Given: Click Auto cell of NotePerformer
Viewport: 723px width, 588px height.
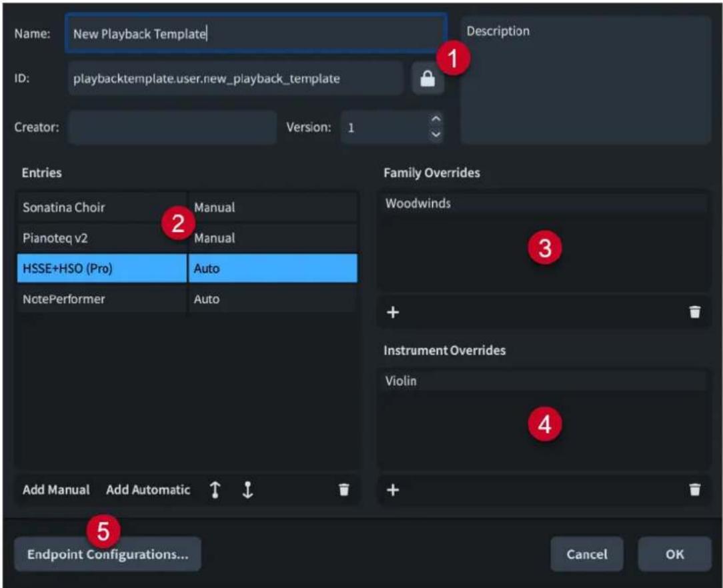Looking at the screenshot, I should coord(273,299).
